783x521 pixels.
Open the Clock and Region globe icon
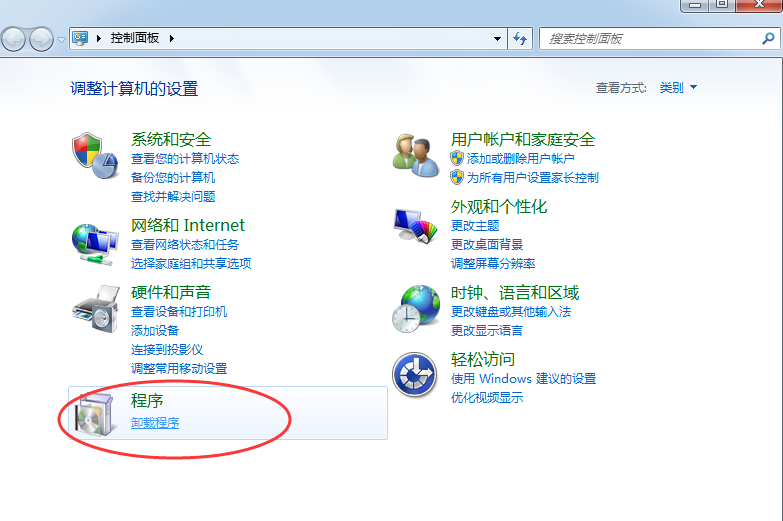click(416, 309)
